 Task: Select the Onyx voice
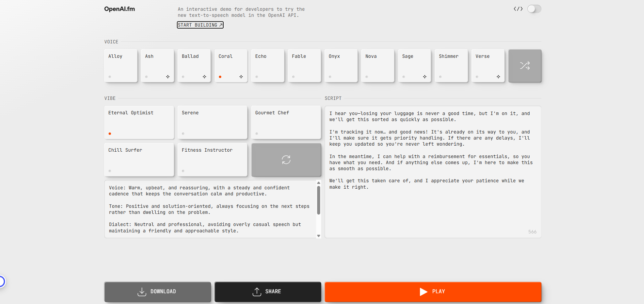pos(341,66)
